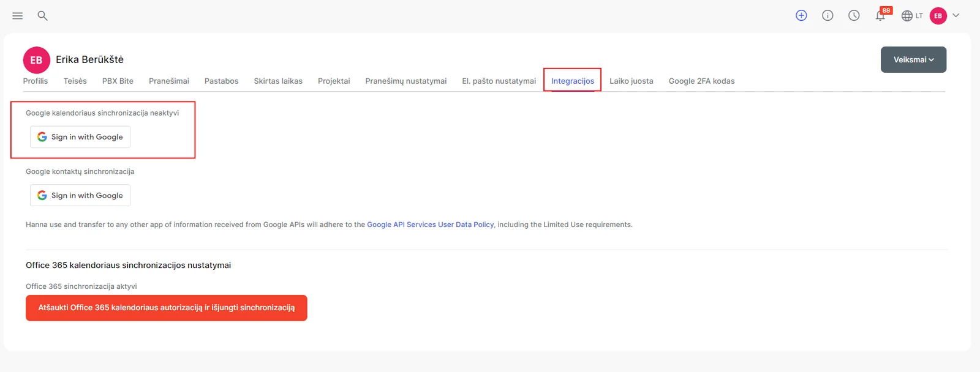980x372 pixels.
Task: Sign in with Google for calendar sync
Action: point(80,137)
